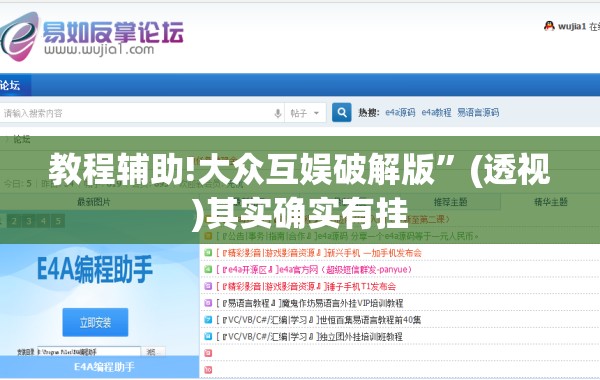
Task: Click the blue magnifier search button
Action: tap(341, 113)
